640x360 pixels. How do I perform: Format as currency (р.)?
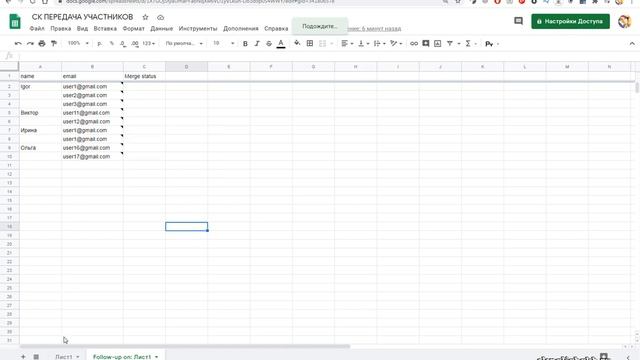click(x=100, y=44)
